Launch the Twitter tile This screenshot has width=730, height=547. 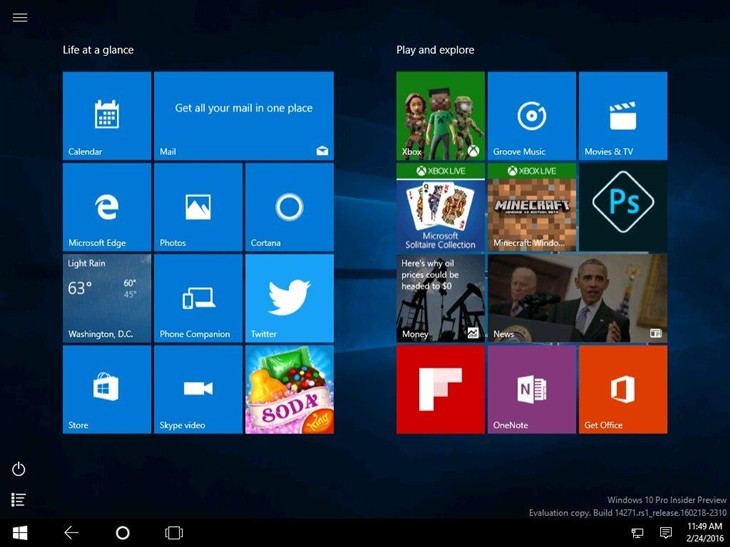pos(289,298)
